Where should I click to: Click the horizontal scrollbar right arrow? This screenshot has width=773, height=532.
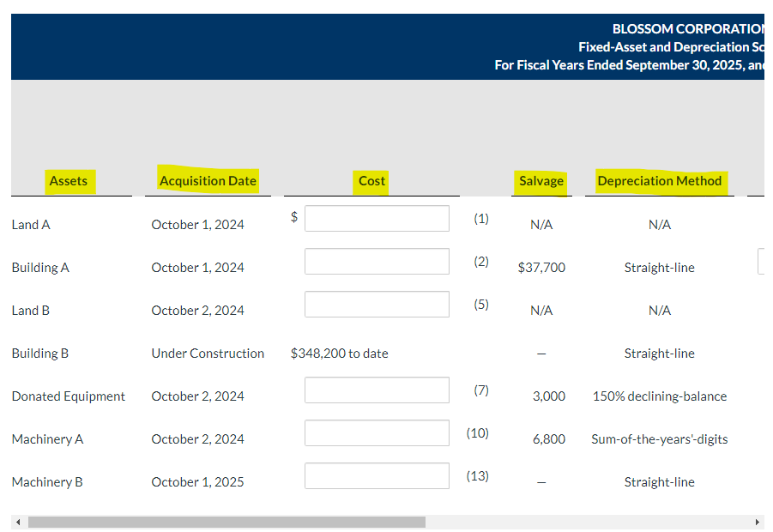coord(757,522)
